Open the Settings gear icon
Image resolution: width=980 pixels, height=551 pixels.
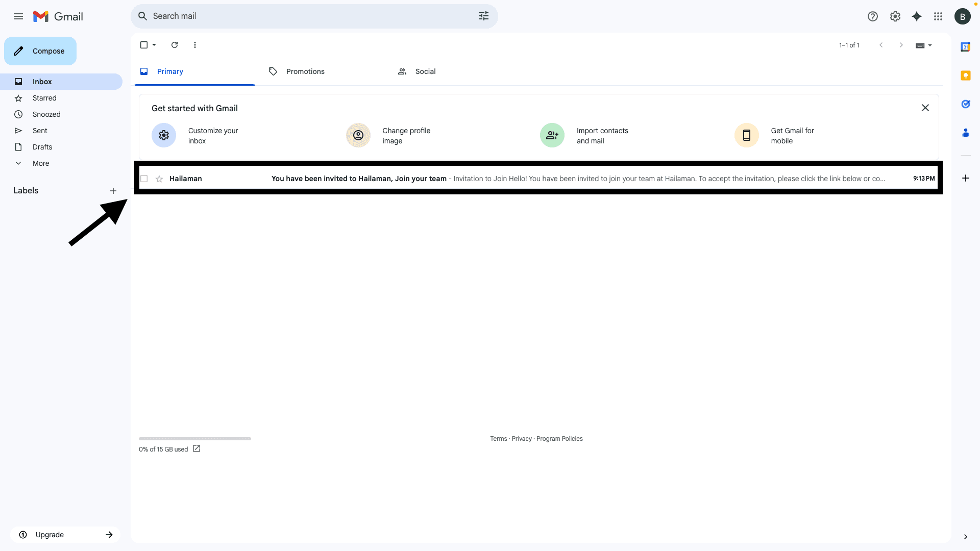[895, 16]
